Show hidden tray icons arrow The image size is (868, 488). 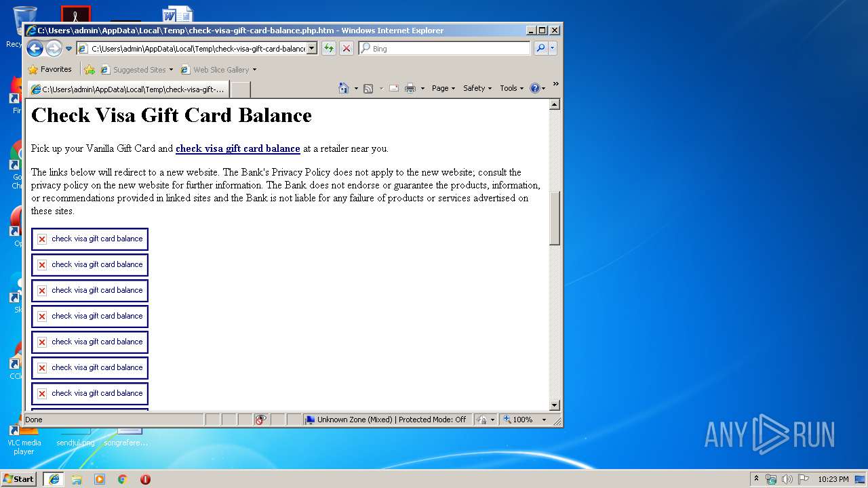click(x=756, y=479)
